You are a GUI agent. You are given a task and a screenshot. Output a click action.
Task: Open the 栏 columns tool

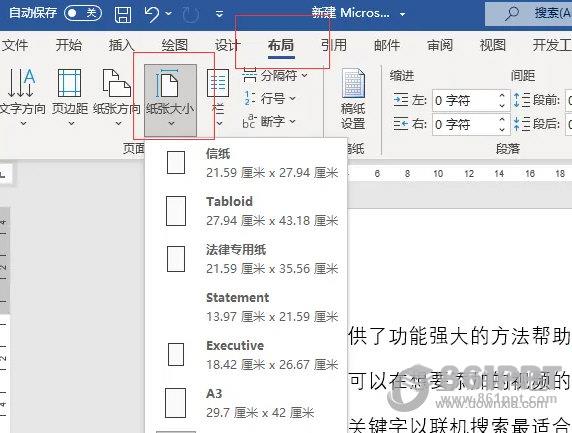tap(218, 98)
